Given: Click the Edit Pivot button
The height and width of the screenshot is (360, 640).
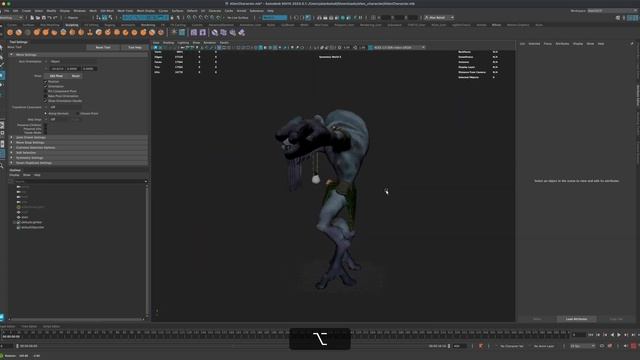Looking at the screenshot, I should click(56, 76).
